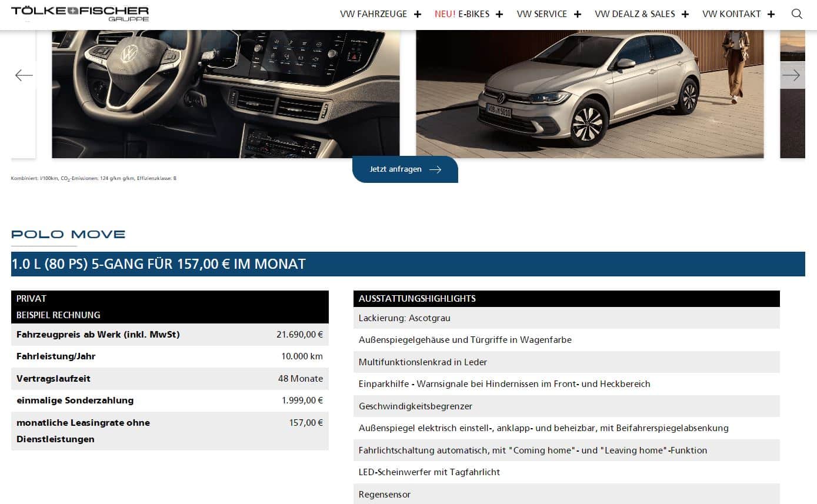Select price value 21.690,00 €
The width and height of the screenshot is (817, 504).
click(299, 335)
